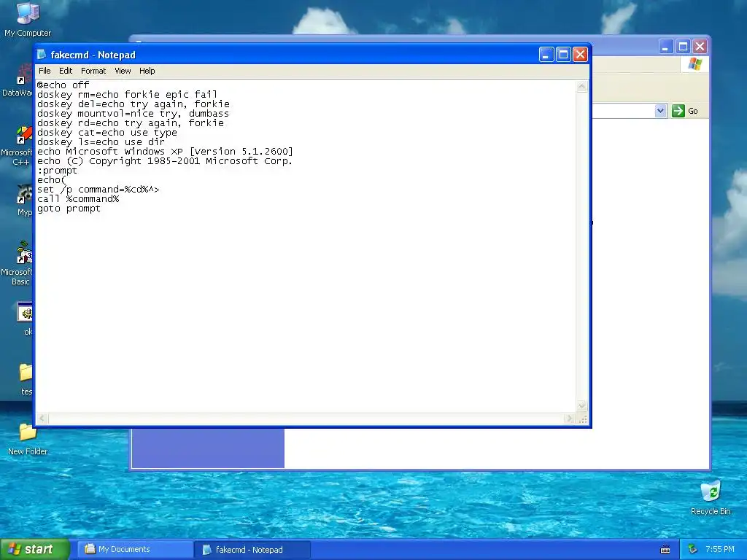Click the Go button in My Documents window

[x=685, y=111]
